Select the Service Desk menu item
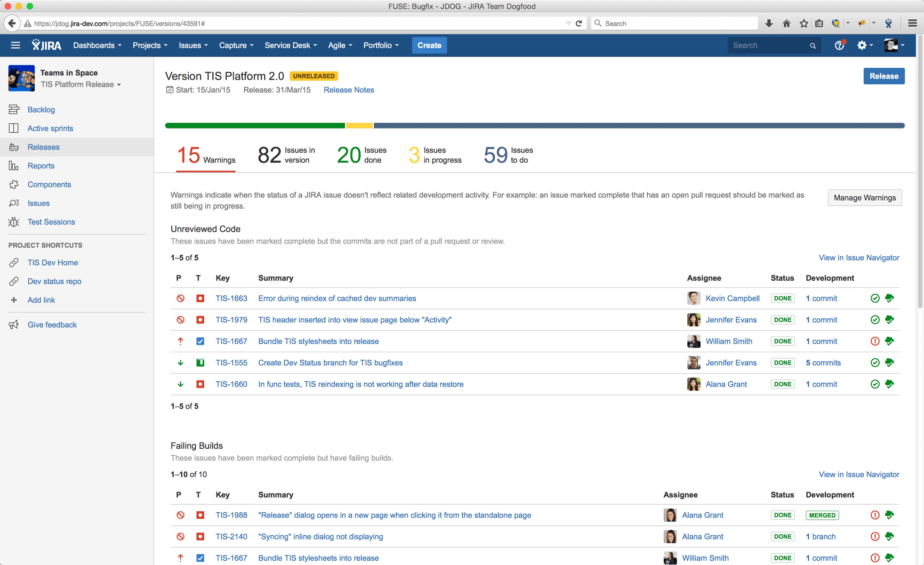The width and height of the screenshot is (924, 565). click(290, 46)
